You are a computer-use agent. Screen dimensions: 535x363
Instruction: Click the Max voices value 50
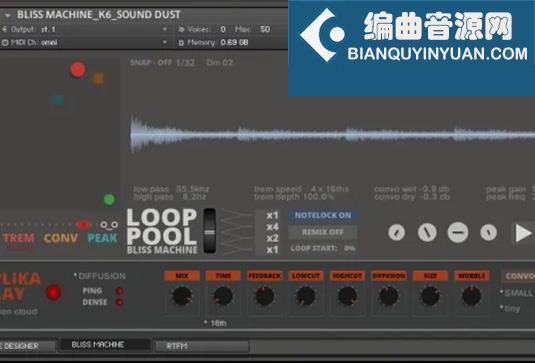[x=265, y=29]
